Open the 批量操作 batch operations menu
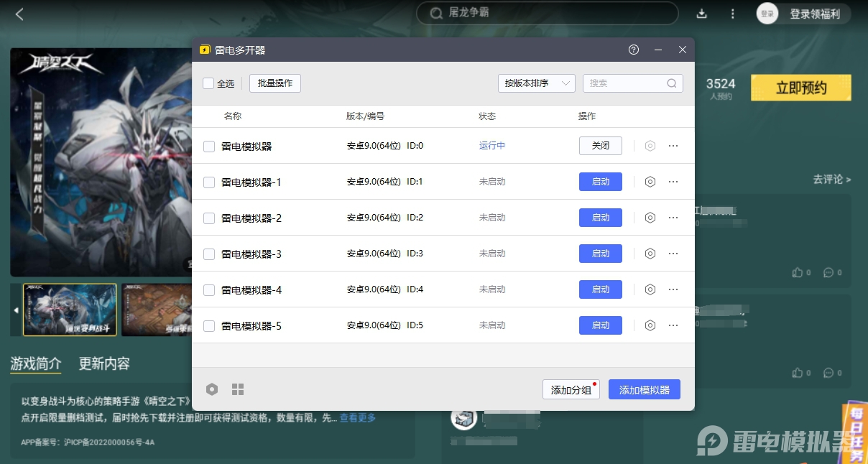 [x=275, y=83]
